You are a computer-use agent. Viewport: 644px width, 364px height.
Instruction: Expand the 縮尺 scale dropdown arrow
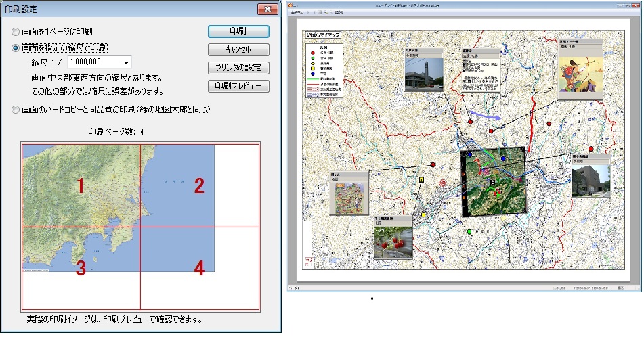[x=126, y=63]
